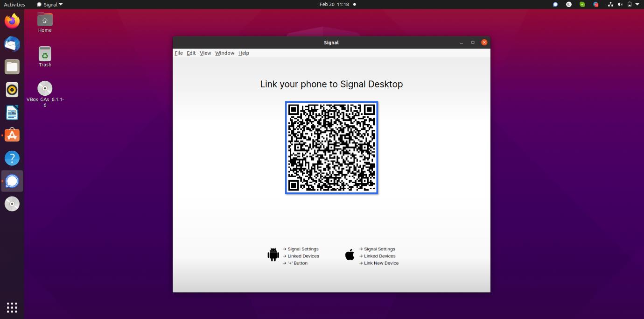The width and height of the screenshot is (644, 319).
Task: Show Applications grid from the dock
Action: tap(12, 307)
